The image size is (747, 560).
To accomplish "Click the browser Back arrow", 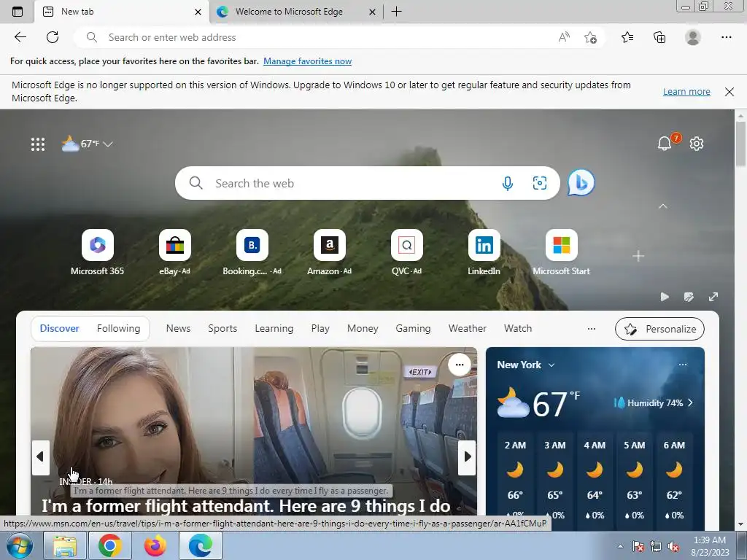I will pos(20,37).
